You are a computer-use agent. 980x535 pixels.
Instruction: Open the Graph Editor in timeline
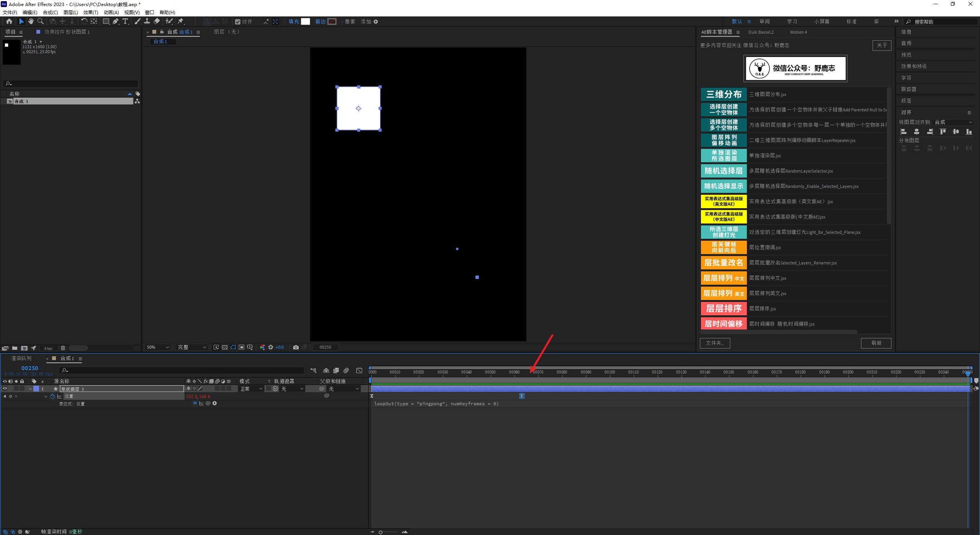(359, 370)
